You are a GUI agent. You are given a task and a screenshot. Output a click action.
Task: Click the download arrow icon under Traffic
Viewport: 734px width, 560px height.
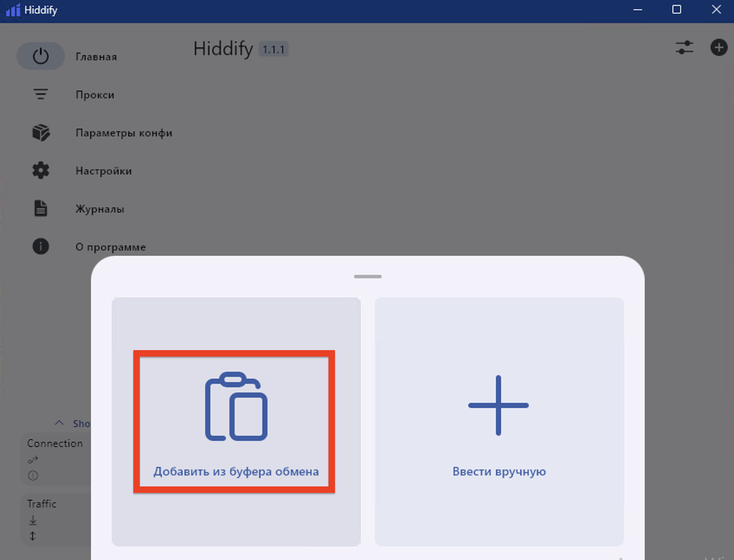(x=33, y=520)
